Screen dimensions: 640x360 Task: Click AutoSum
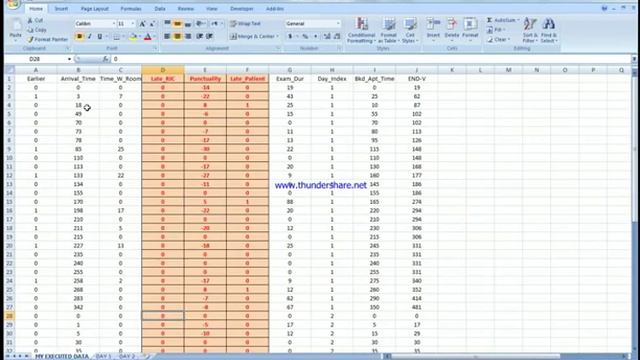click(502, 20)
